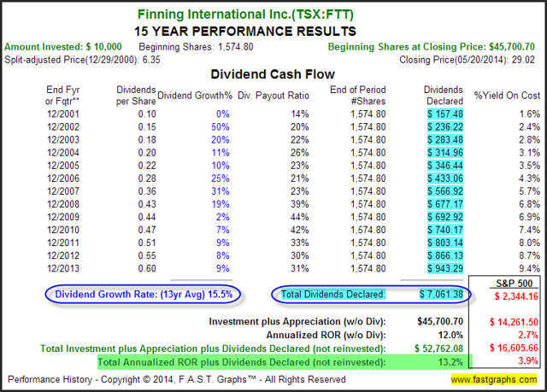
Task: Select the Total Dividends Declared label
Action: (x=333, y=295)
